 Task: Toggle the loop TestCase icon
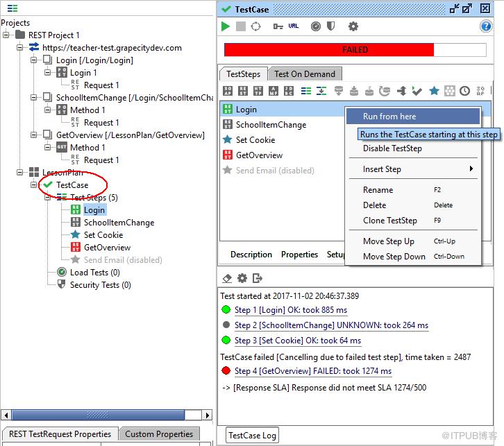(255, 26)
